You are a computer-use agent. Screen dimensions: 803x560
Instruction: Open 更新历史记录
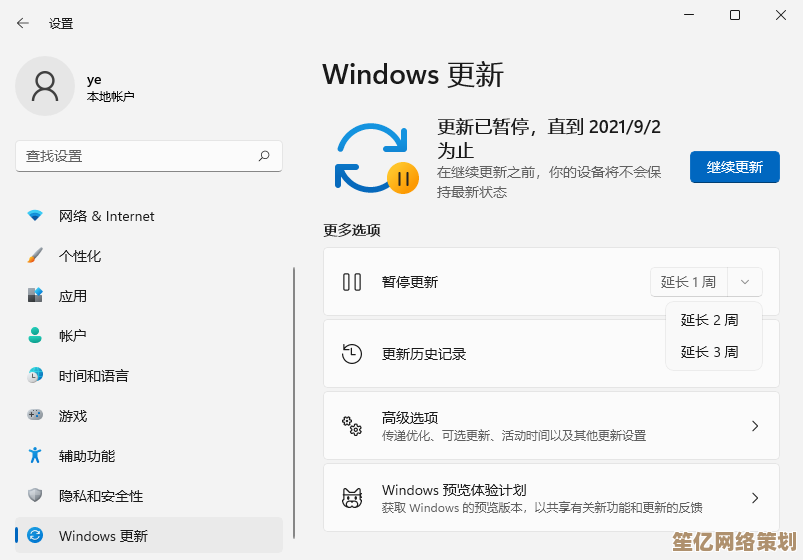click(x=551, y=354)
